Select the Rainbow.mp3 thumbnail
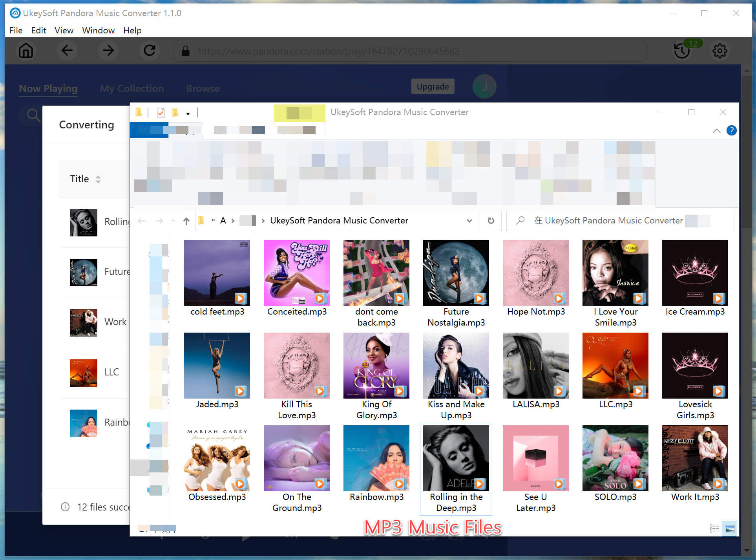756x560 pixels. click(x=376, y=459)
